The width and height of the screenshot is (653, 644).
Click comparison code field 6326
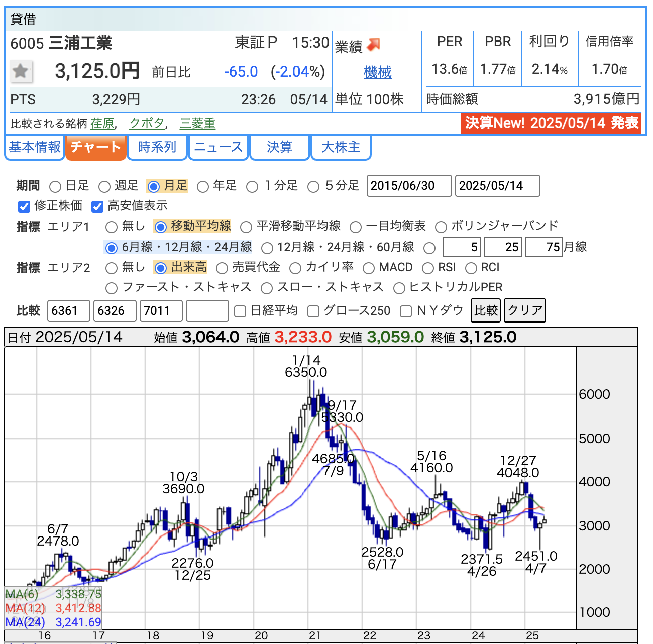pos(115,311)
